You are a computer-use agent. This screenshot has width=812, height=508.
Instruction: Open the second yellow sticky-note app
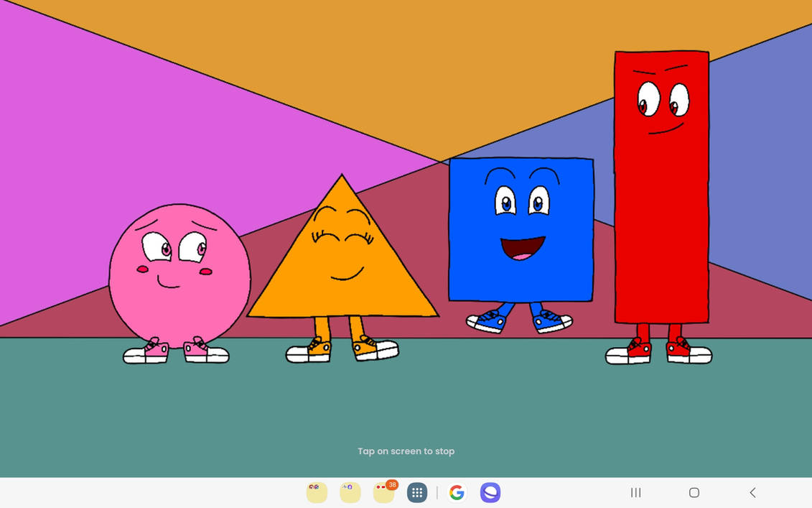(x=350, y=493)
